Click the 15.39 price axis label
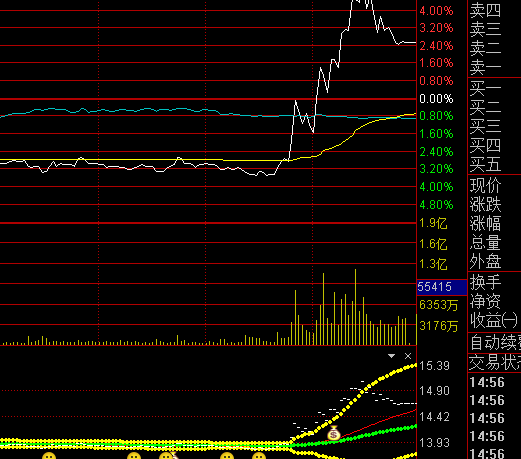 (435, 366)
